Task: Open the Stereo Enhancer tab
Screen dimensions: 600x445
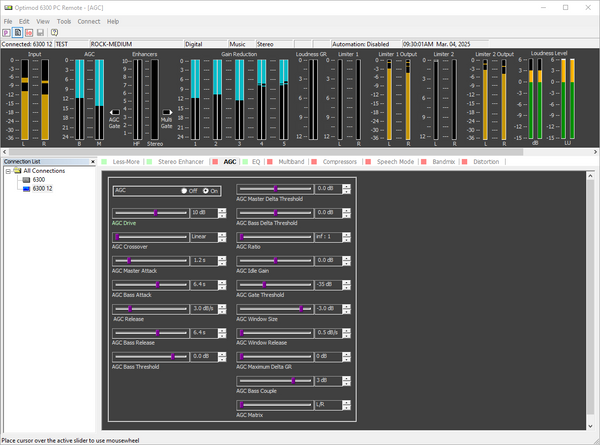Action: point(180,160)
